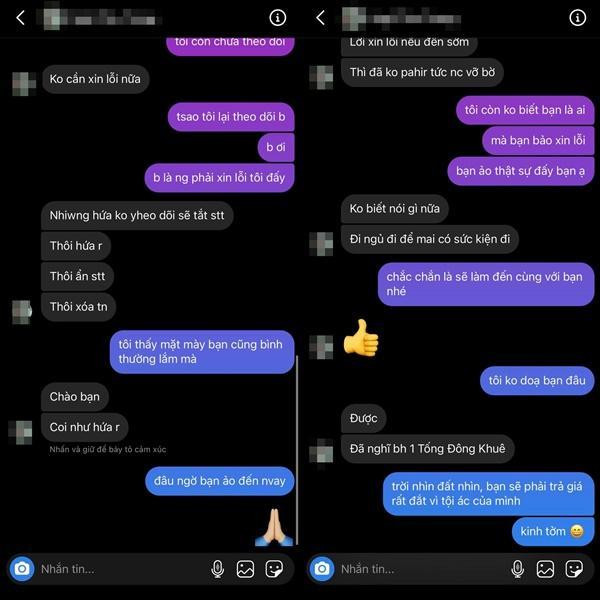Tap microphone icon in right message bar
This screenshot has height=600, width=600.
click(x=517, y=569)
